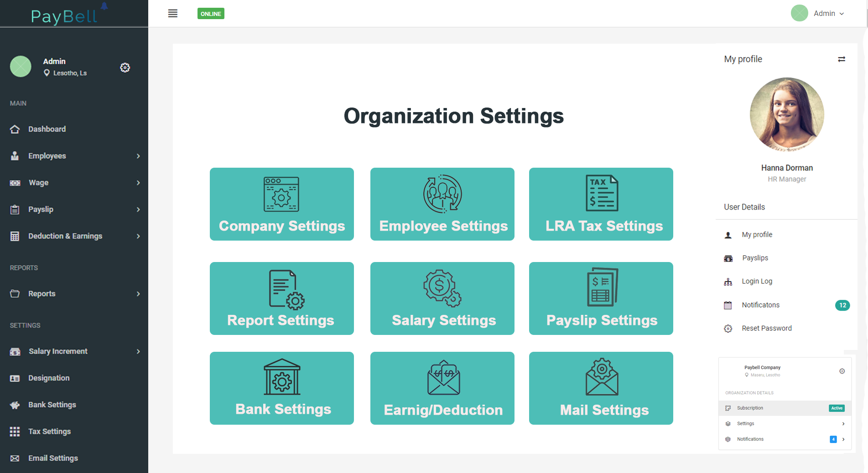Image resolution: width=868 pixels, height=473 pixels.
Task: Click the gear icon beside Admin in sidebar
Action: click(x=125, y=68)
